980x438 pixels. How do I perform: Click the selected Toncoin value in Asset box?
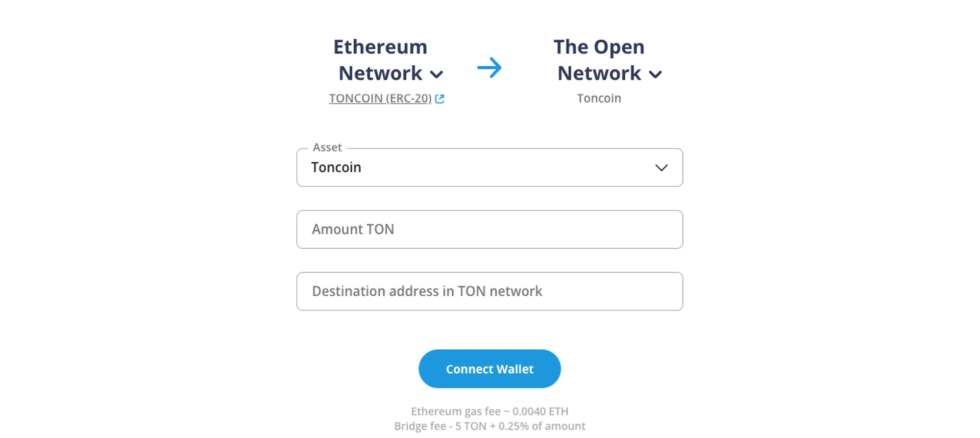336,168
